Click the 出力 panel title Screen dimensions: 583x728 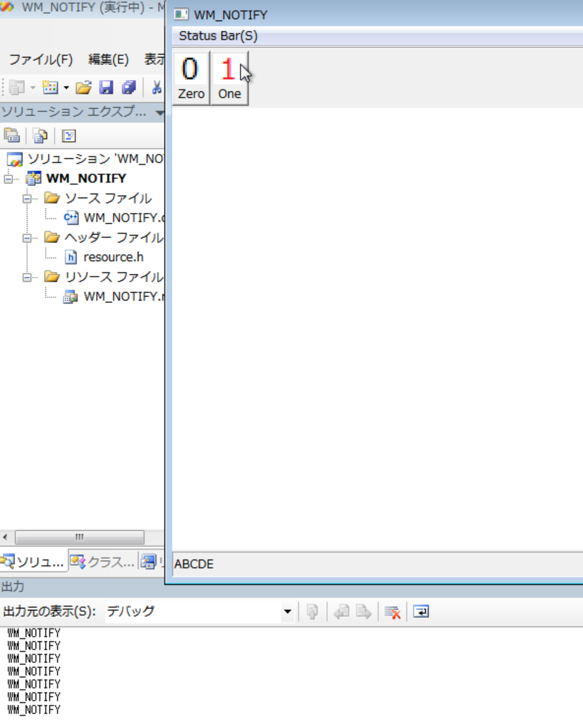coord(12,587)
